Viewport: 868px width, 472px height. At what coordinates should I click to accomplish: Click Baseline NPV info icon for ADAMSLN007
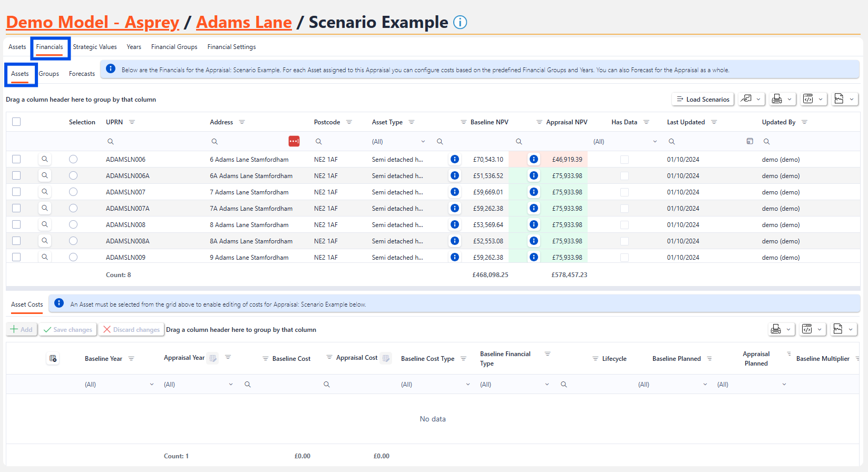[x=455, y=192]
